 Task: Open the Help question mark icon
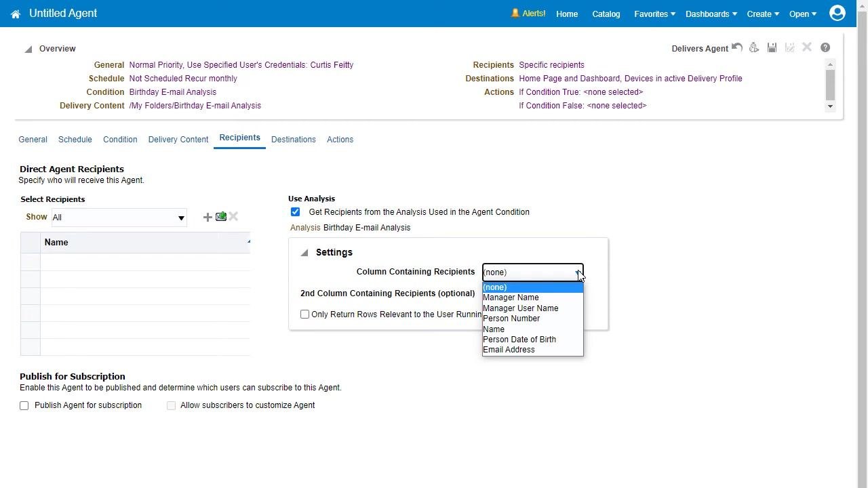pos(825,47)
